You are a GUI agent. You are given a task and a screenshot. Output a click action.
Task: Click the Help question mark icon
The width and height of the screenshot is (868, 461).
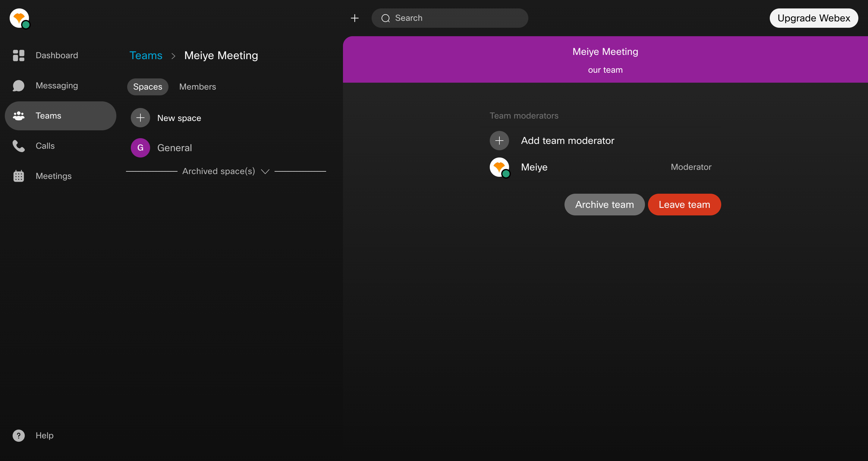[x=18, y=435]
